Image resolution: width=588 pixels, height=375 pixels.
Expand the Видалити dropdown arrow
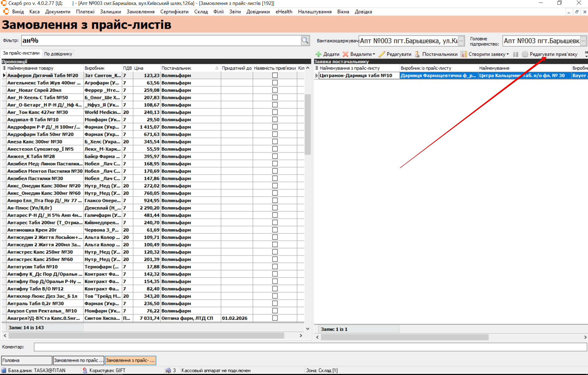click(374, 54)
